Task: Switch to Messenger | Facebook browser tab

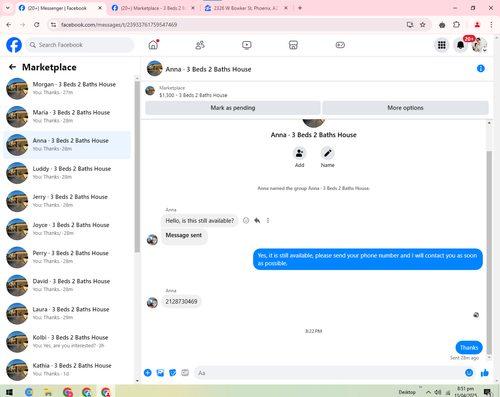Action: coord(60,8)
